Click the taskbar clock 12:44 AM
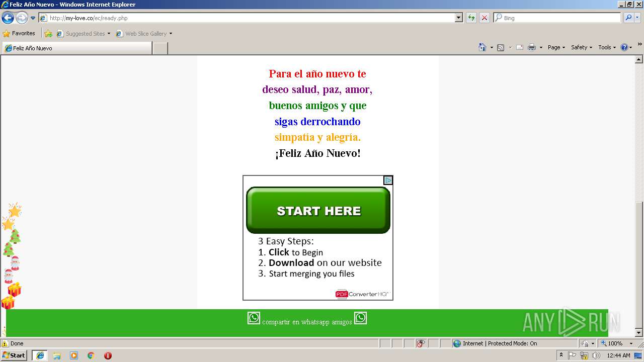 [x=618, y=355]
